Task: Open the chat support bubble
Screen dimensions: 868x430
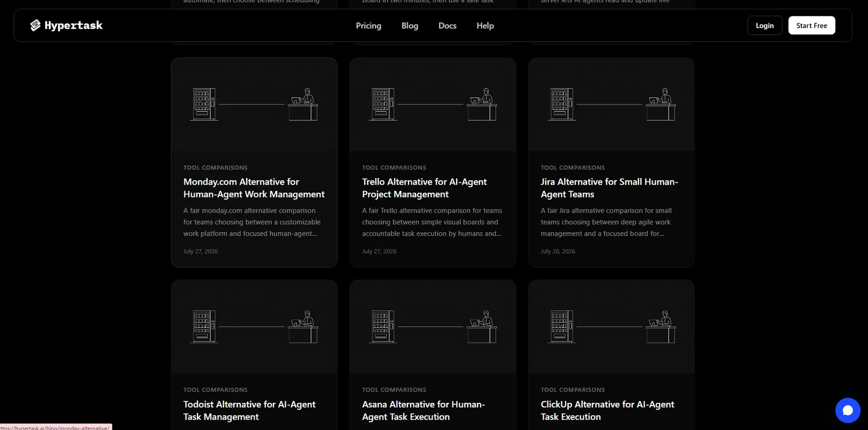Action: point(848,410)
